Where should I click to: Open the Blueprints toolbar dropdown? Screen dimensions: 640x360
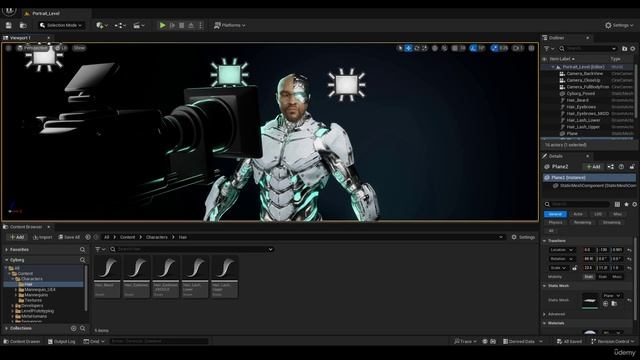120,25
